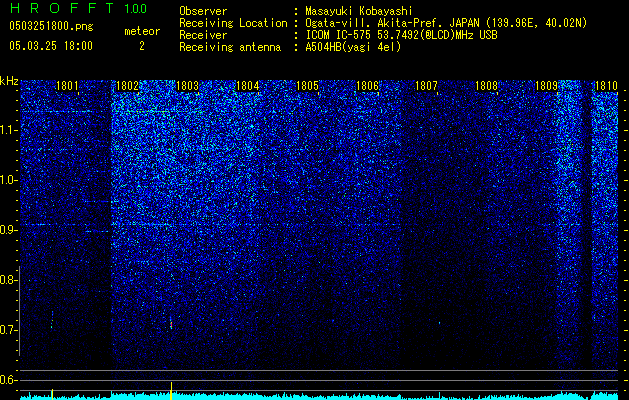This screenshot has height=400, width=629.
Task: Click the date stamp 05.03.25 18:00
Action: (x=51, y=46)
